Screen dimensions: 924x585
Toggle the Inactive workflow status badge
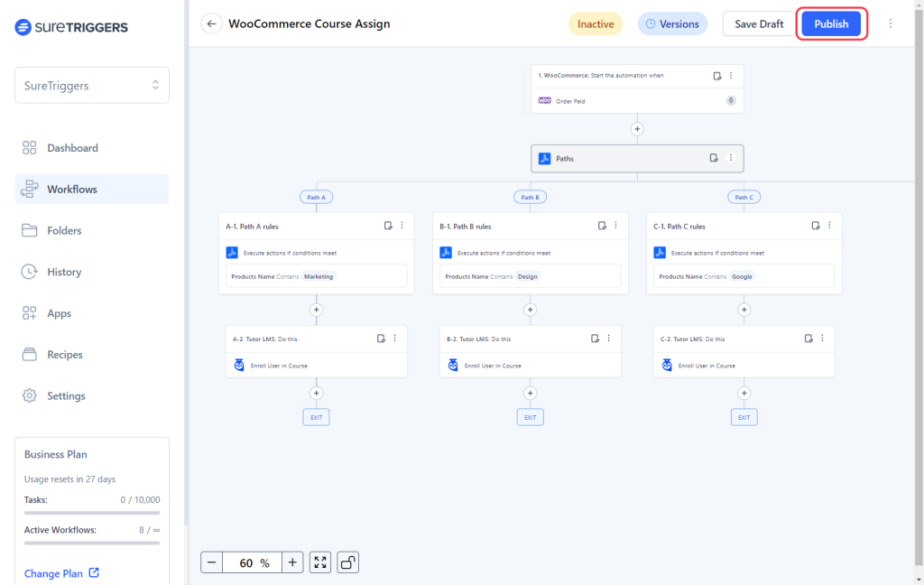tap(596, 24)
